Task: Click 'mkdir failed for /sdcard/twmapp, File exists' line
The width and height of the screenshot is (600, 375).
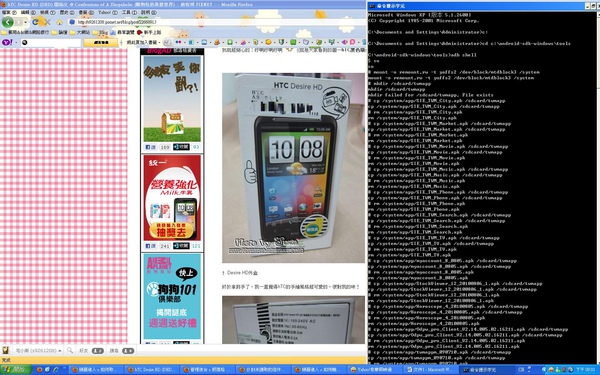Action: (431, 95)
